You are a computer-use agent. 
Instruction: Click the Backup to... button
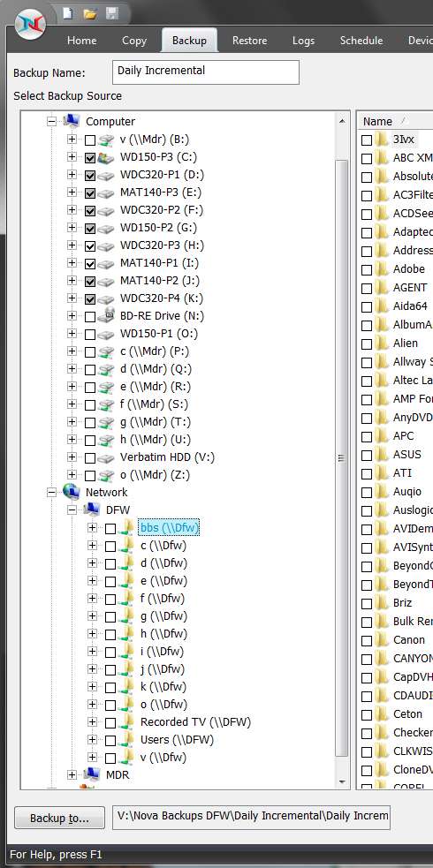point(59,819)
